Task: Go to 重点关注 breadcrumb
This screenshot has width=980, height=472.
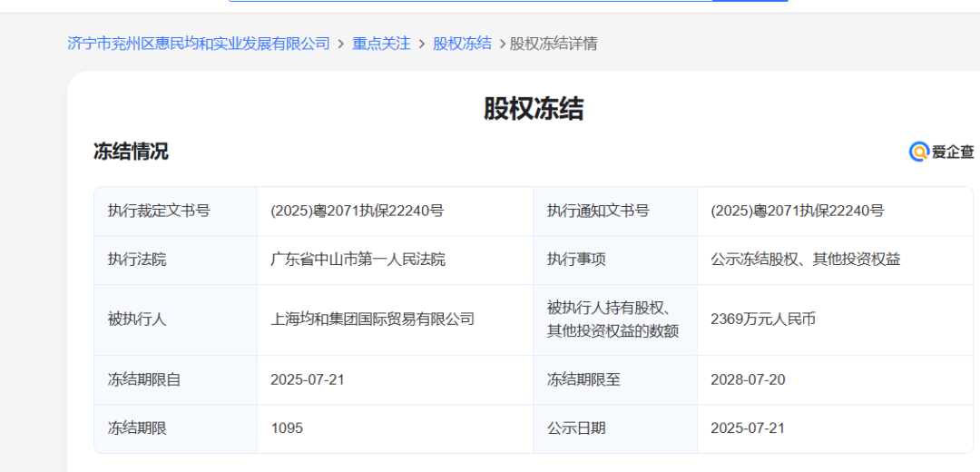Action: click(x=381, y=44)
